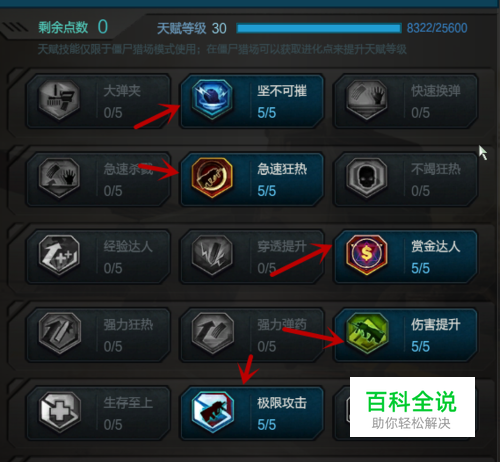Click the 坚不可摧 5/5 level text

point(267,113)
